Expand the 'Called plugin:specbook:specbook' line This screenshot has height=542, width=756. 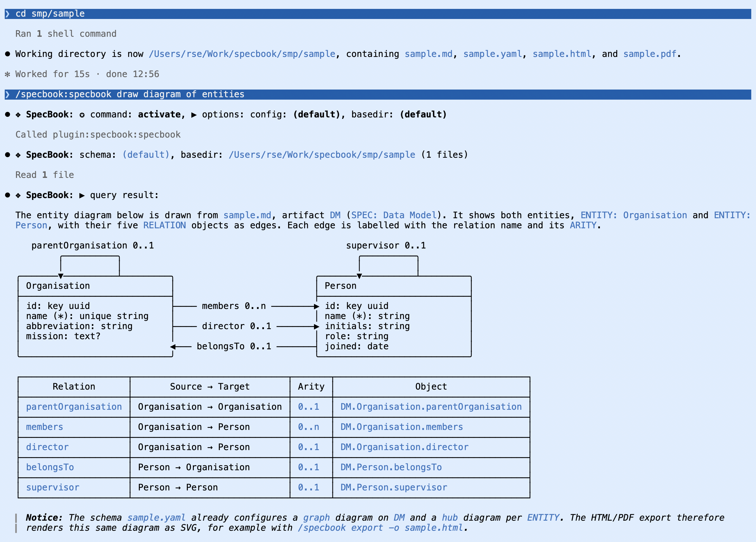tap(98, 134)
